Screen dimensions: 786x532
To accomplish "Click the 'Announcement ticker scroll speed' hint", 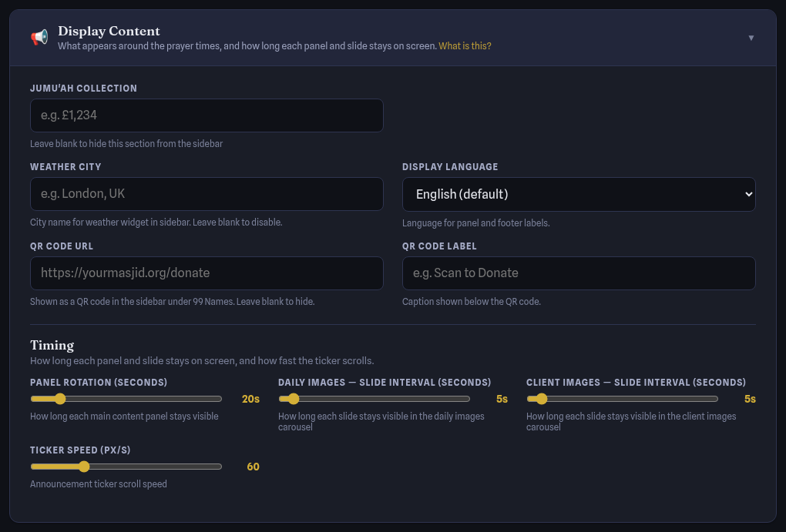I will (x=99, y=484).
